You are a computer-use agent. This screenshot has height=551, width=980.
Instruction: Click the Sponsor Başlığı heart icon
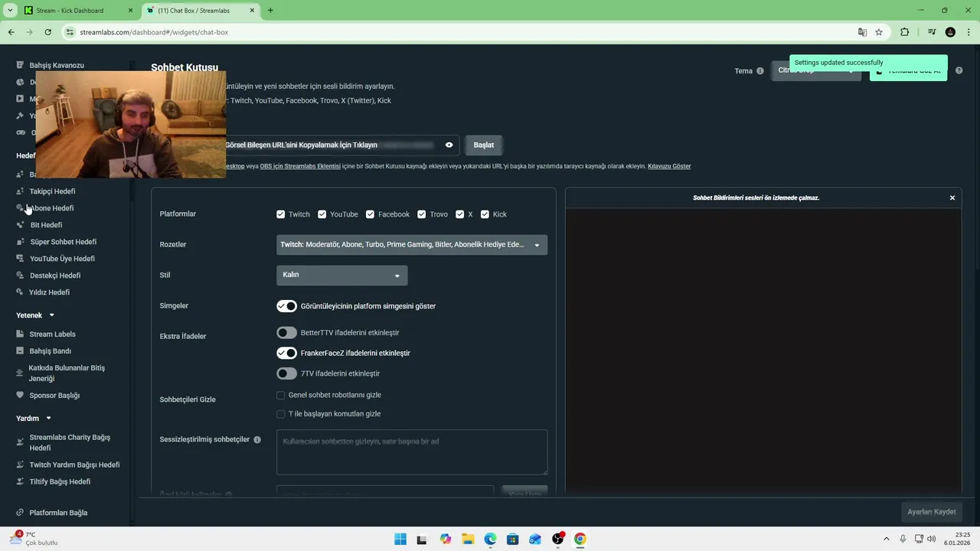pyautogui.click(x=20, y=396)
